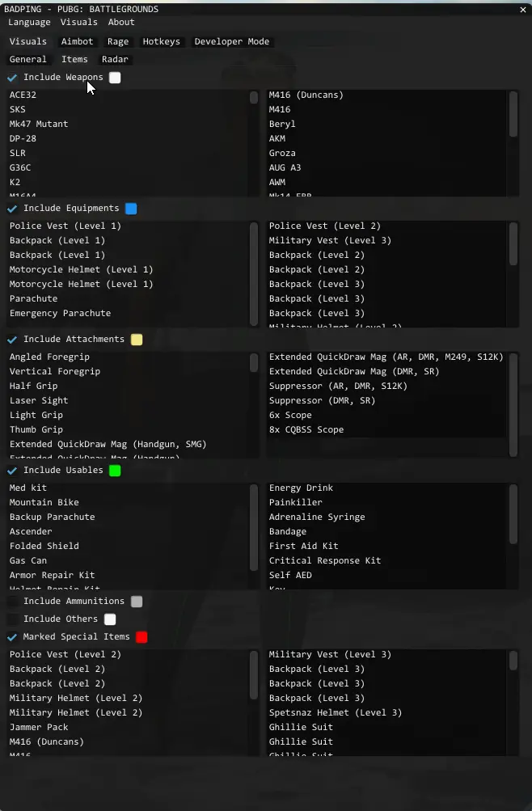532x811 pixels.
Task: Open the About menu
Action: click(121, 23)
